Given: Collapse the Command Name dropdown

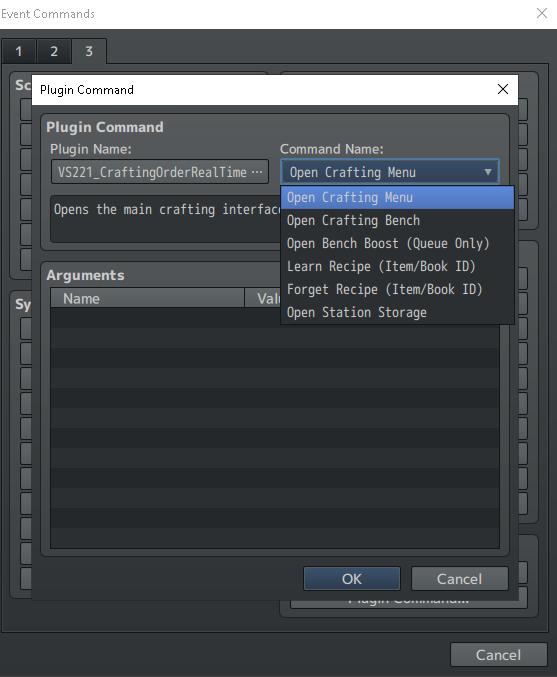Looking at the screenshot, I should coord(487,172).
